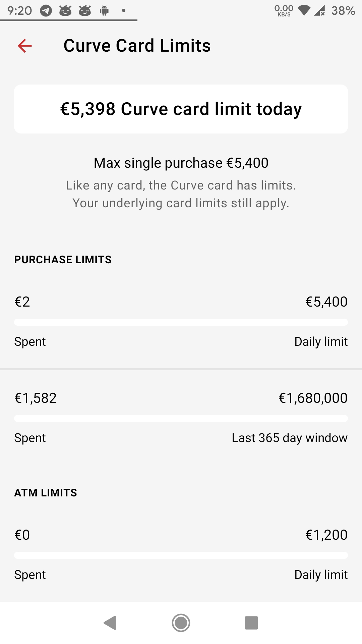
Task: Tap the red back arrow
Action: 25,46
